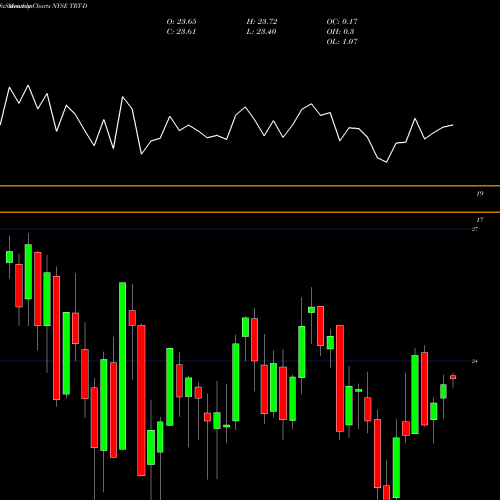
Task: Click the price axis label "27"
Action: pyautogui.click(x=475, y=229)
